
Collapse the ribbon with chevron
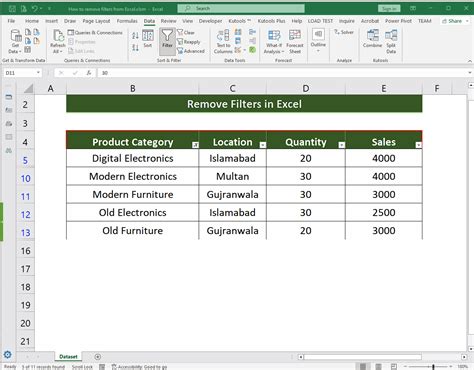(470, 61)
